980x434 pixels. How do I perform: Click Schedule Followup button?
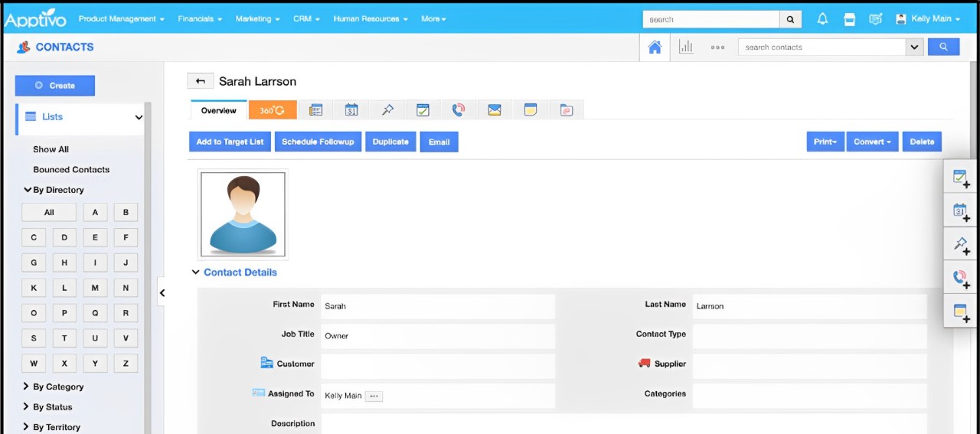click(x=318, y=142)
